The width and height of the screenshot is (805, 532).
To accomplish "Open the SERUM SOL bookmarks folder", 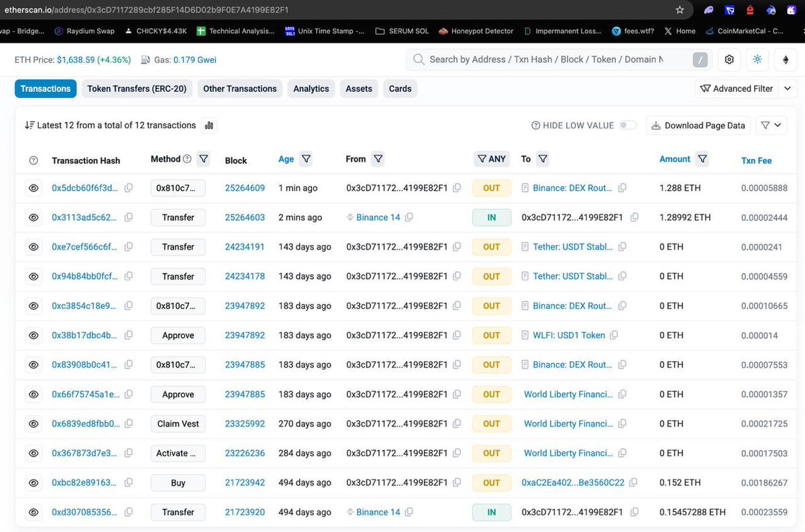I will click(x=402, y=31).
